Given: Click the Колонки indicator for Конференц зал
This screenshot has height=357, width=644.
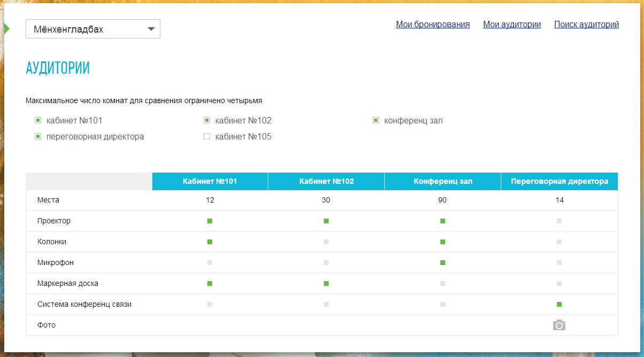Looking at the screenshot, I should coord(443,242).
